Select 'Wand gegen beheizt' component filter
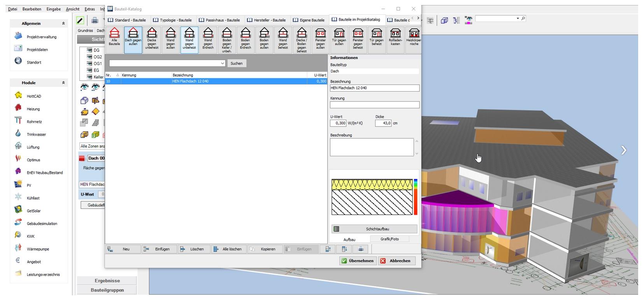This screenshot has width=644, height=300. click(283, 40)
